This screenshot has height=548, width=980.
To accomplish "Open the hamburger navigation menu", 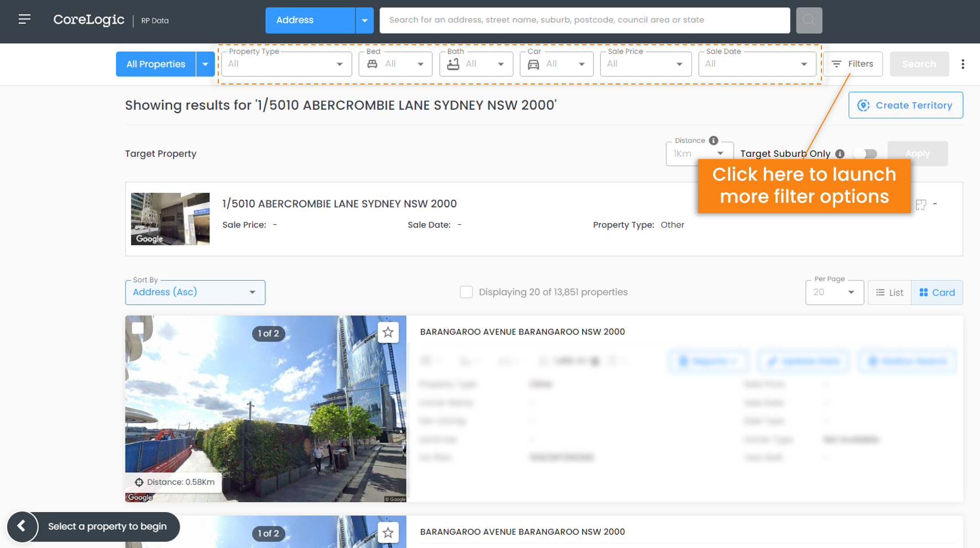I will point(24,19).
